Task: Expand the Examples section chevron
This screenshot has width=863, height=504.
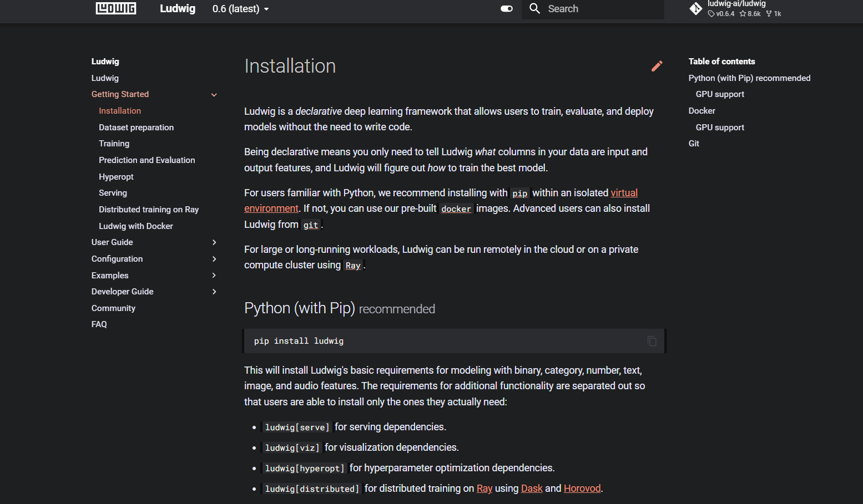Action: (214, 276)
